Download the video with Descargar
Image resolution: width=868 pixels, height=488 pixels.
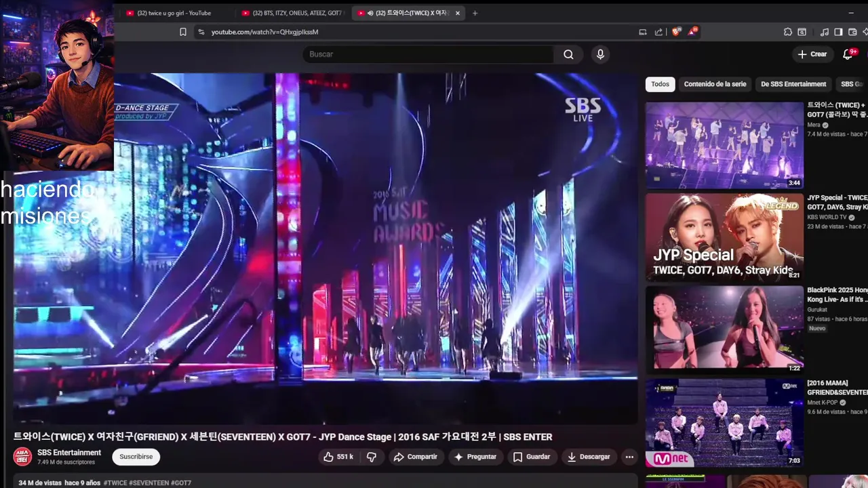point(589,457)
